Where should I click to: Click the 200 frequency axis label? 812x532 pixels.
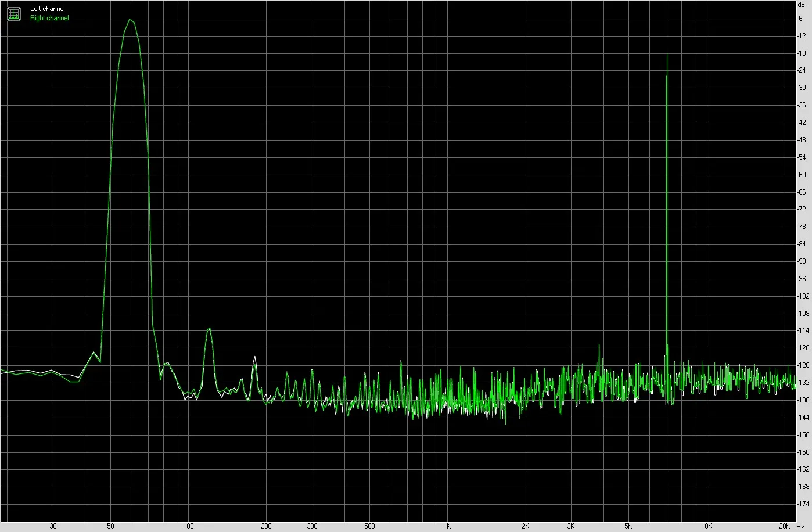(x=266, y=526)
